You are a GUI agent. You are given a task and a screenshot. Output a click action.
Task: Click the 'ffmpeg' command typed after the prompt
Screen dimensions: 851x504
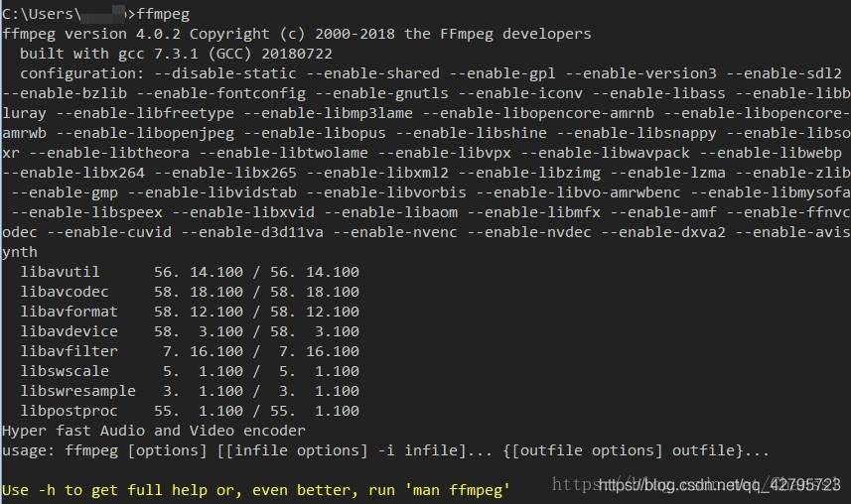pos(163,14)
